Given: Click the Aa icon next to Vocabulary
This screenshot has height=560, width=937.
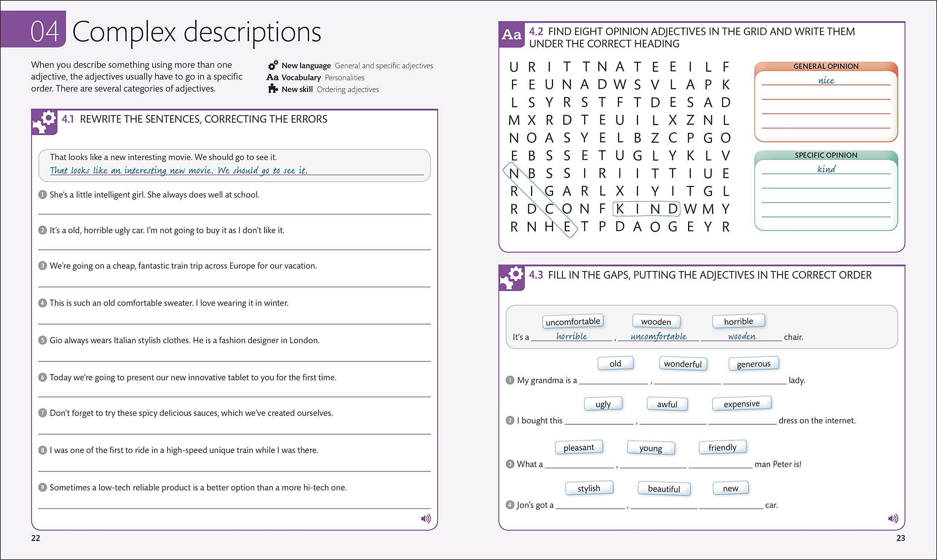Looking at the screenshot, I should 273,77.
